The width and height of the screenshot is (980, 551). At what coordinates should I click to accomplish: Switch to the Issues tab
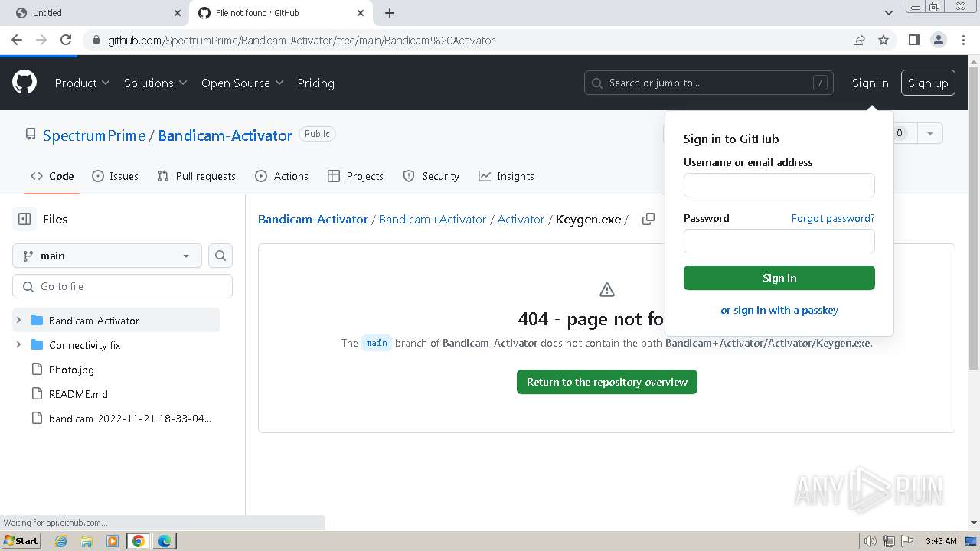[x=115, y=176]
